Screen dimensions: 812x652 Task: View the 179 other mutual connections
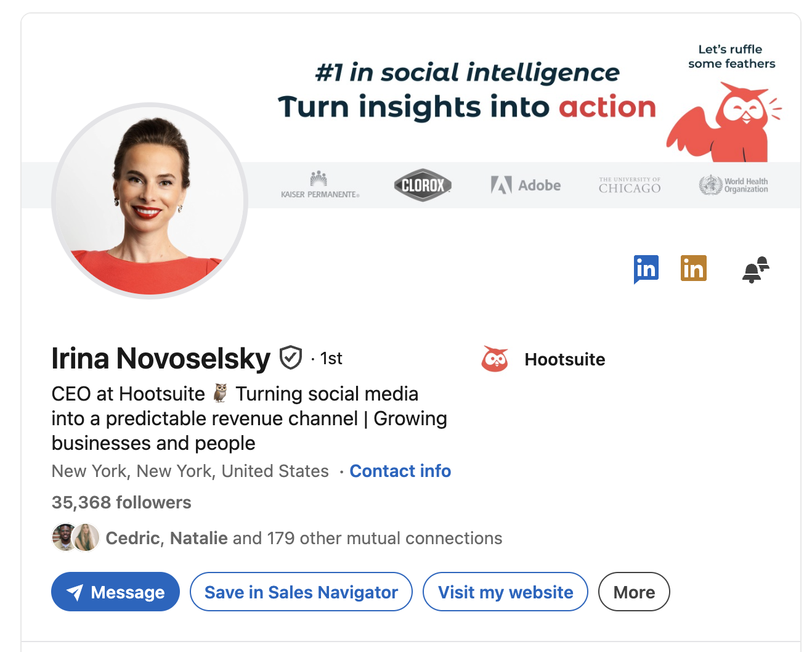tap(366, 538)
